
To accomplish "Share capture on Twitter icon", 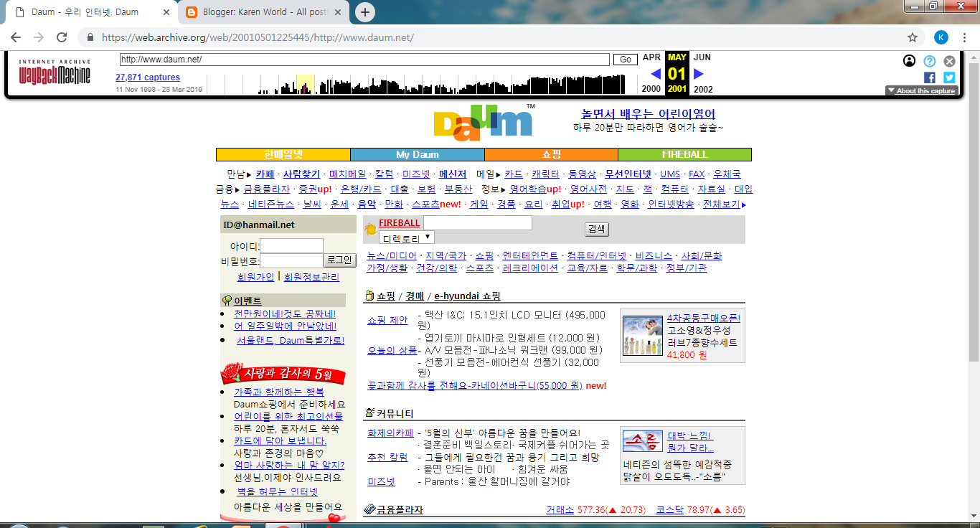I will [x=949, y=77].
